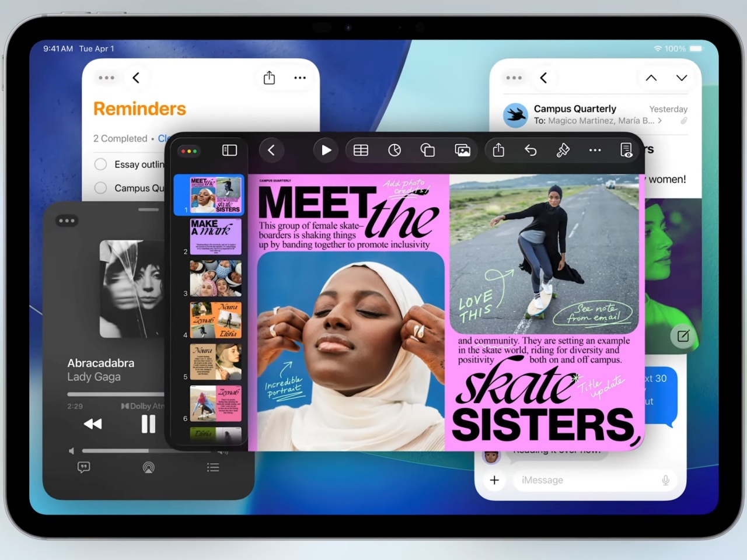
Task: Tap Campus Quarterly sender avatar
Action: pyautogui.click(x=516, y=115)
